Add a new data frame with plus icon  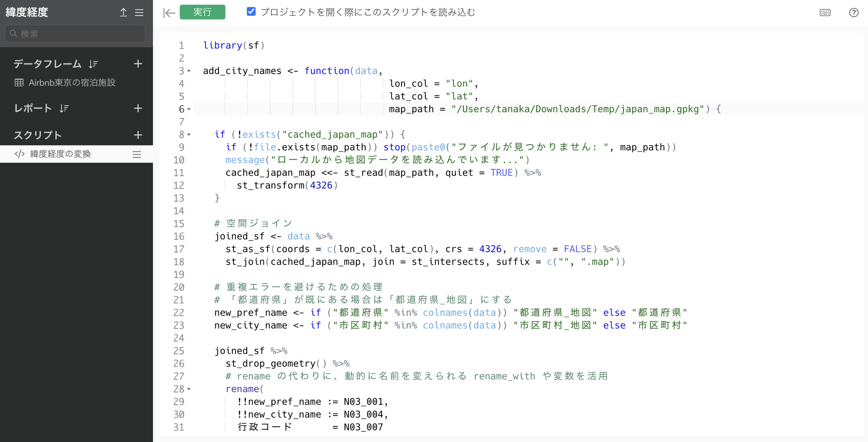[138, 64]
